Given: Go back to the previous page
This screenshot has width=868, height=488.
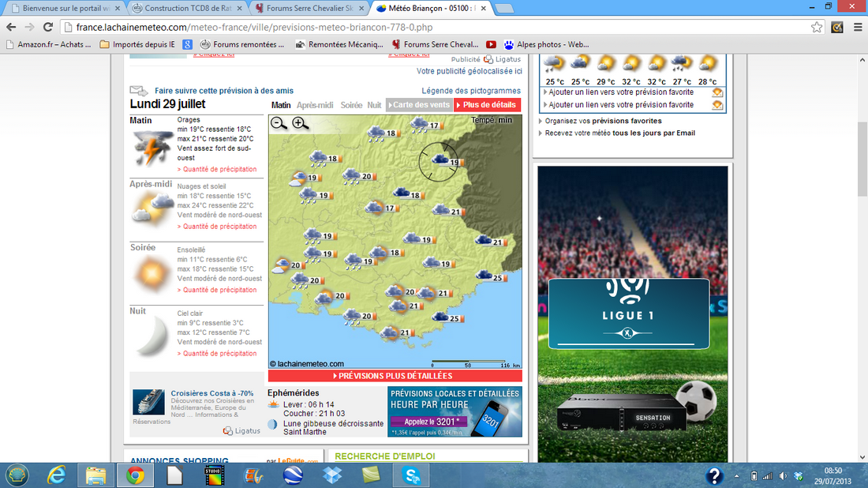Looking at the screenshot, I should click(x=11, y=27).
